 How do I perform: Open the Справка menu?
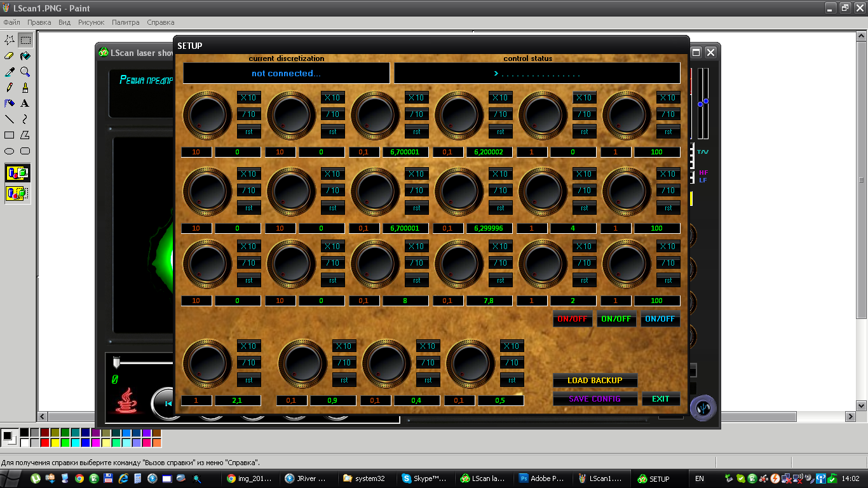(x=161, y=22)
